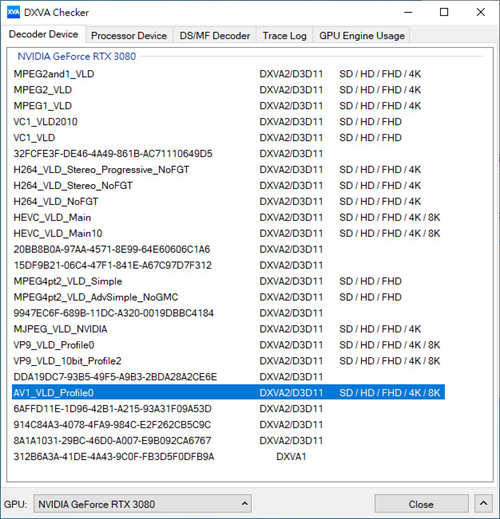Viewport: 500px width, 519px height.
Task: Select the 20BB8B0A-97AA-4571-8E99-64E60606C1A6 row
Action: pyautogui.click(x=228, y=249)
